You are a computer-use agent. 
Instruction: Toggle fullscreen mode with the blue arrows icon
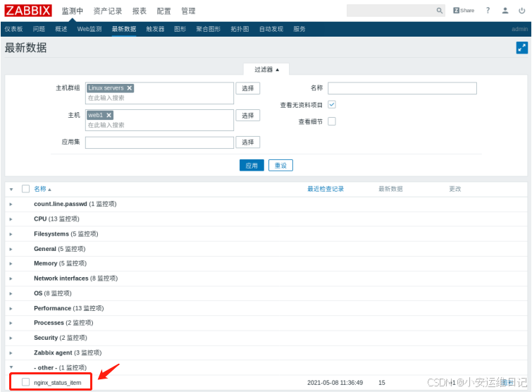coord(522,47)
